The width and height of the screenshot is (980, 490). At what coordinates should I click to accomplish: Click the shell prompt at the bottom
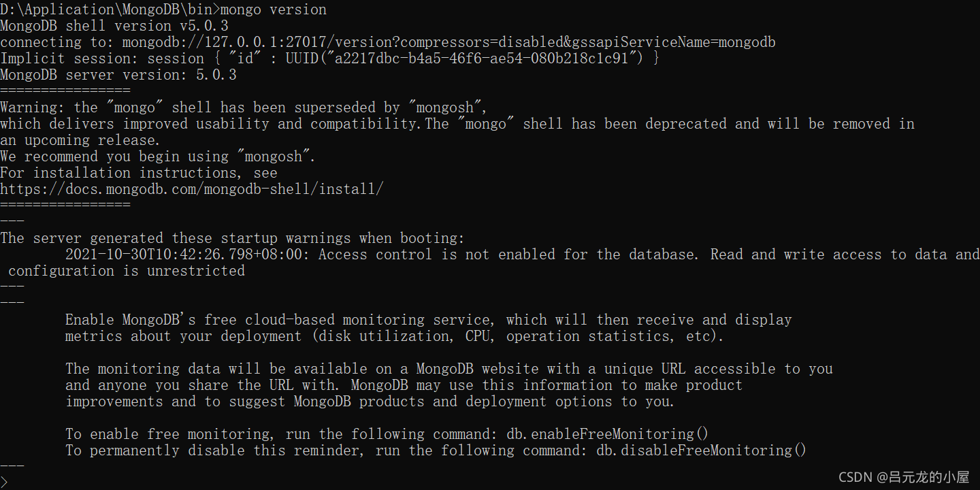4,482
